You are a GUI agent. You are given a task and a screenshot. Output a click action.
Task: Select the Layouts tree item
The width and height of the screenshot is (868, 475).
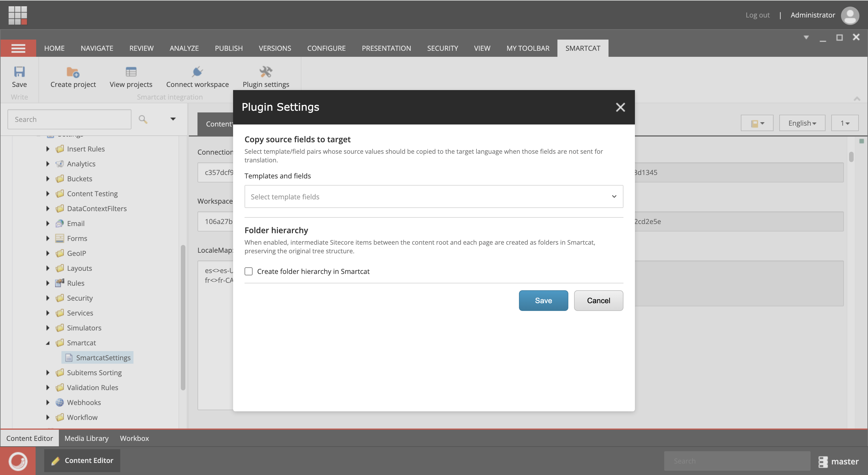pyautogui.click(x=80, y=268)
